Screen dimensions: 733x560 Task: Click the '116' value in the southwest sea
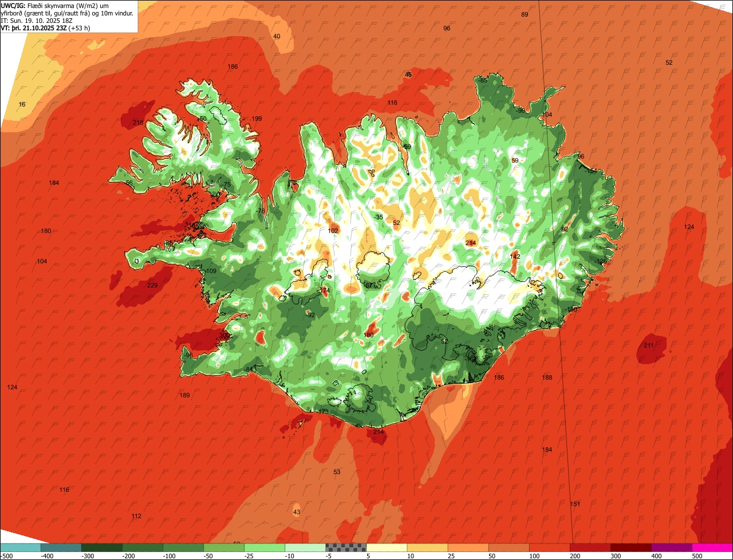click(64, 490)
